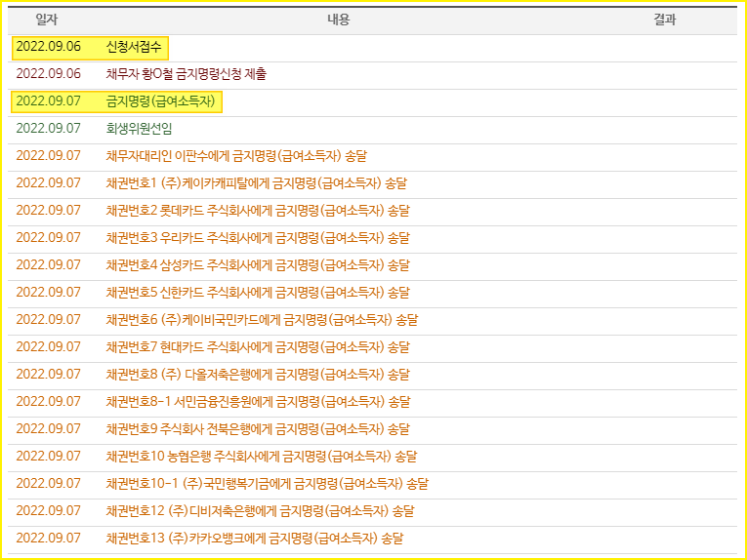
Task: Select the 채권번호12 (주)디비저축은행 row
Action: point(373,511)
